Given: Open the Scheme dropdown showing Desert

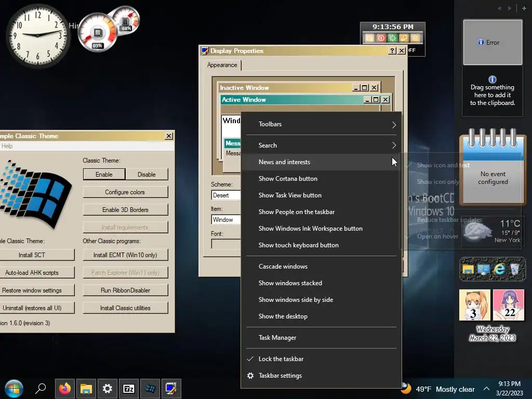Looking at the screenshot, I should [226, 195].
